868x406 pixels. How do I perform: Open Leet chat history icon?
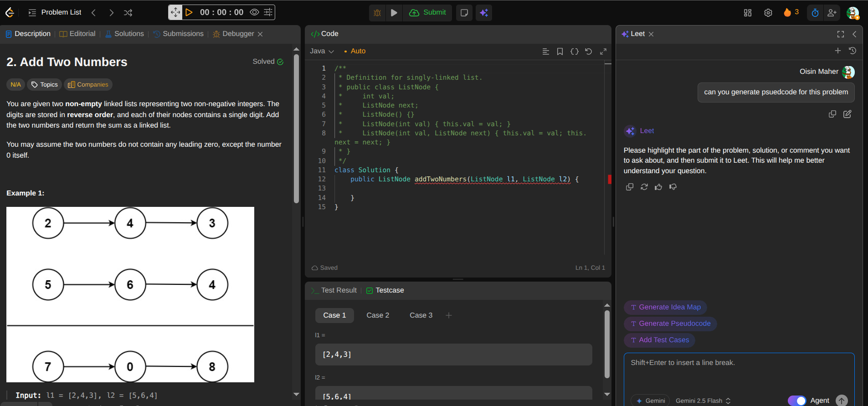(x=853, y=51)
